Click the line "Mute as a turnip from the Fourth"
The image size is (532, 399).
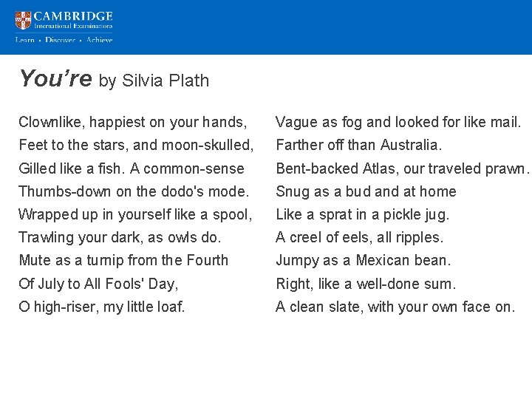123,260
